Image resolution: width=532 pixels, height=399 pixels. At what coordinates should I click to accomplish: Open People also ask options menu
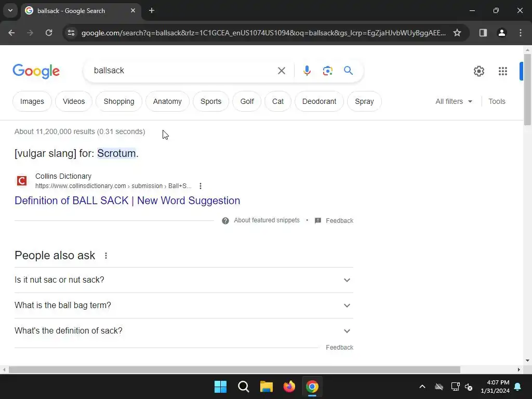click(x=106, y=256)
